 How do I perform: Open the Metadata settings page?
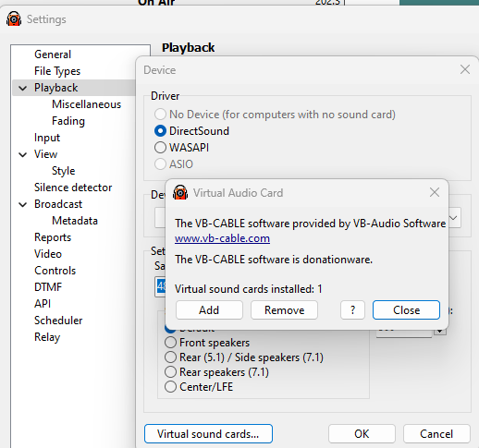(x=75, y=221)
